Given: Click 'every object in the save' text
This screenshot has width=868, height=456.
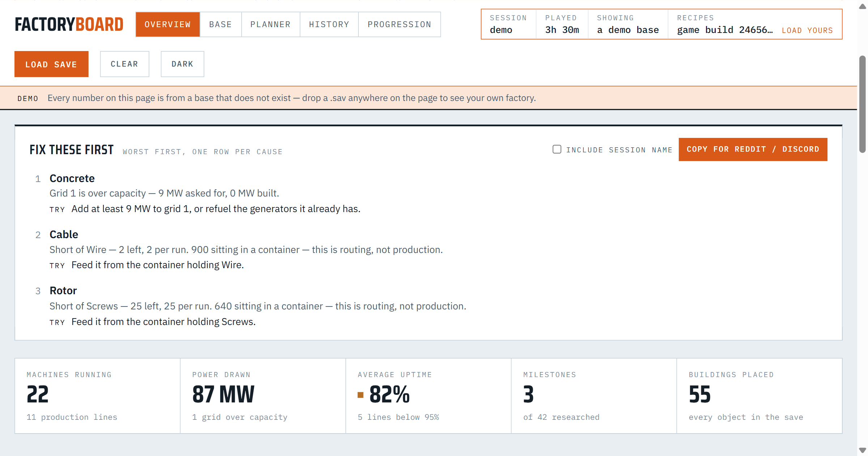Looking at the screenshot, I should click(746, 417).
